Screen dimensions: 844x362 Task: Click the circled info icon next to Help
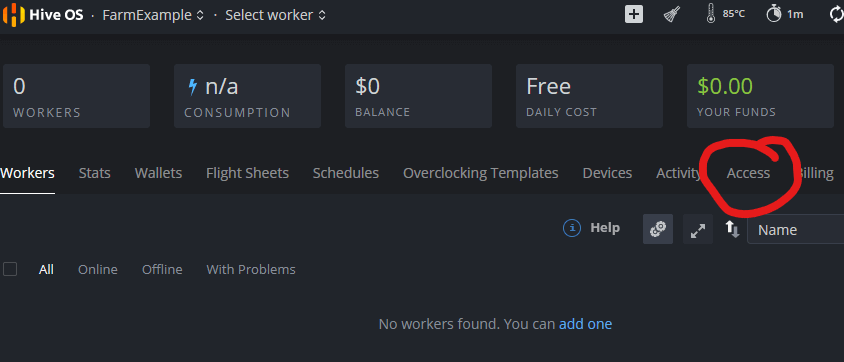click(x=572, y=228)
